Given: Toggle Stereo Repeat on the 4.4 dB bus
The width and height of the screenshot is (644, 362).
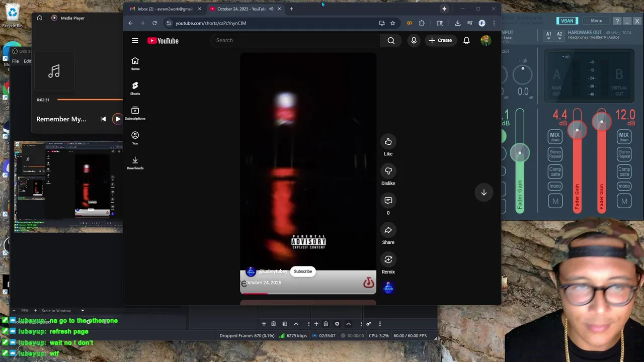Looking at the screenshot, I should 555,154.
